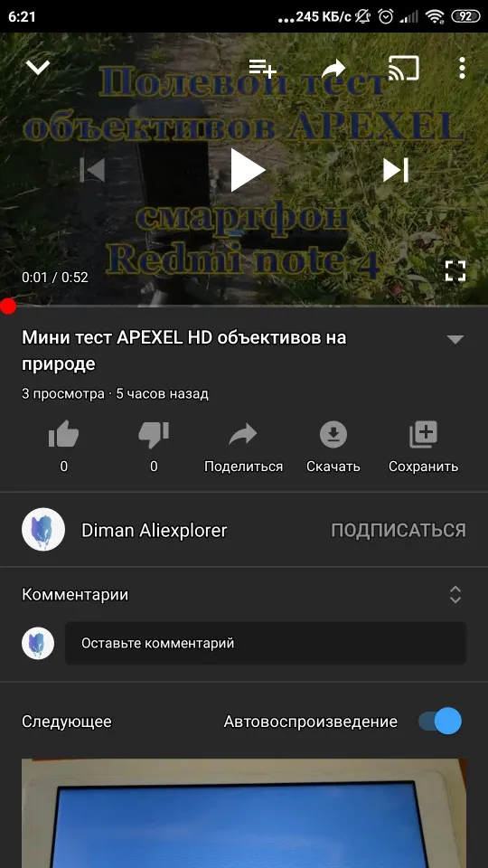Open the three-dot video options menu
This screenshot has width=488, height=868.
pyautogui.click(x=462, y=68)
